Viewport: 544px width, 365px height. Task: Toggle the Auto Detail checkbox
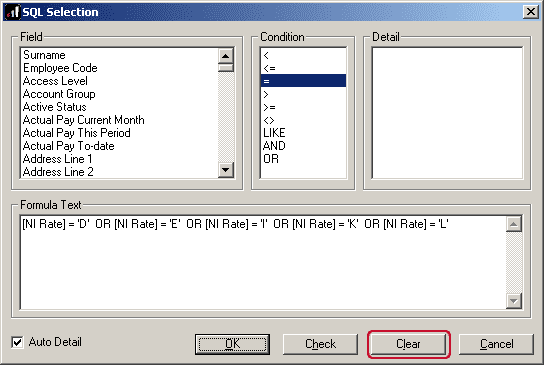17,342
